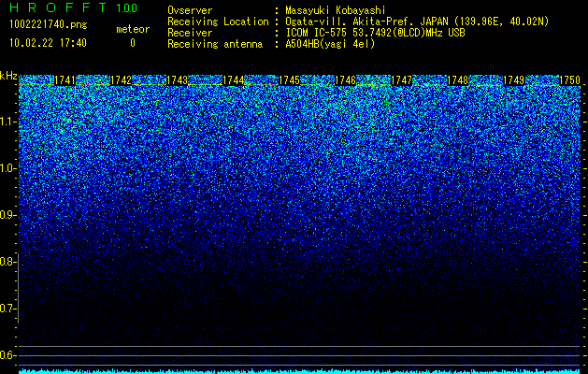Click the 1742 time marker
The width and height of the screenshot is (588, 374).
pyautogui.click(x=122, y=80)
